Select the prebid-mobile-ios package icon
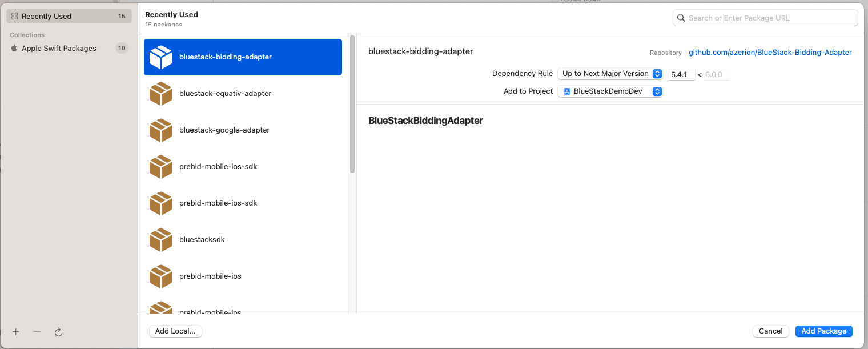This screenshot has width=868, height=349. pyautogui.click(x=160, y=276)
